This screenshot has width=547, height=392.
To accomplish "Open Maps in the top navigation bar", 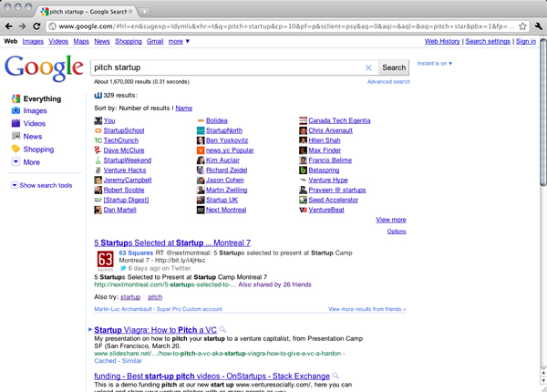I will click(x=81, y=41).
